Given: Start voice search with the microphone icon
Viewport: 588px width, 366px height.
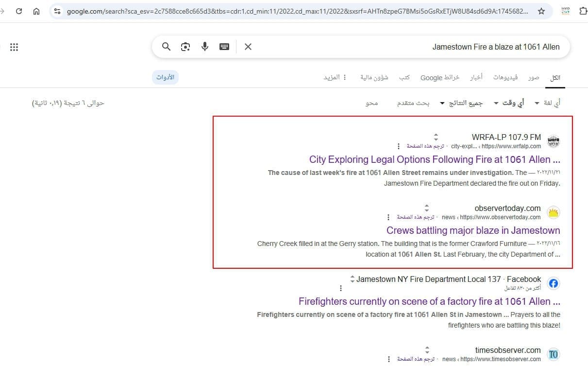Looking at the screenshot, I should click(205, 47).
